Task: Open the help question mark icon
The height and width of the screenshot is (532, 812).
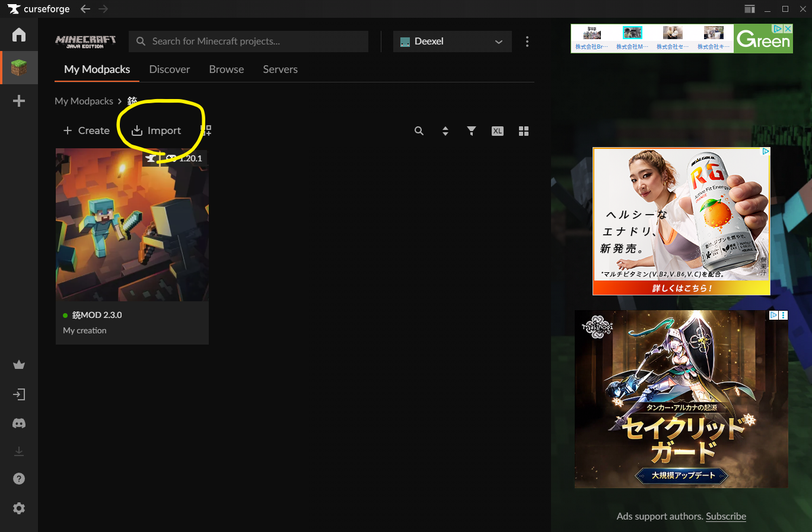Action: click(19, 479)
